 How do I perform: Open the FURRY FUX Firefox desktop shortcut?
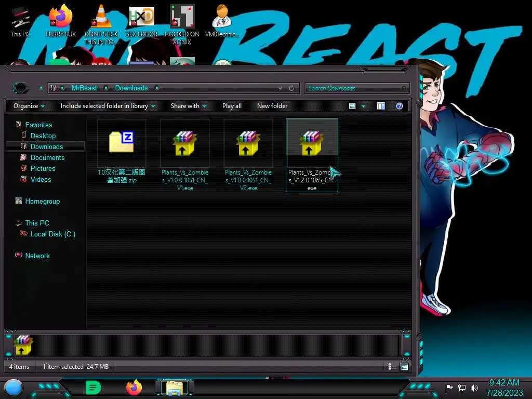tap(61, 21)
